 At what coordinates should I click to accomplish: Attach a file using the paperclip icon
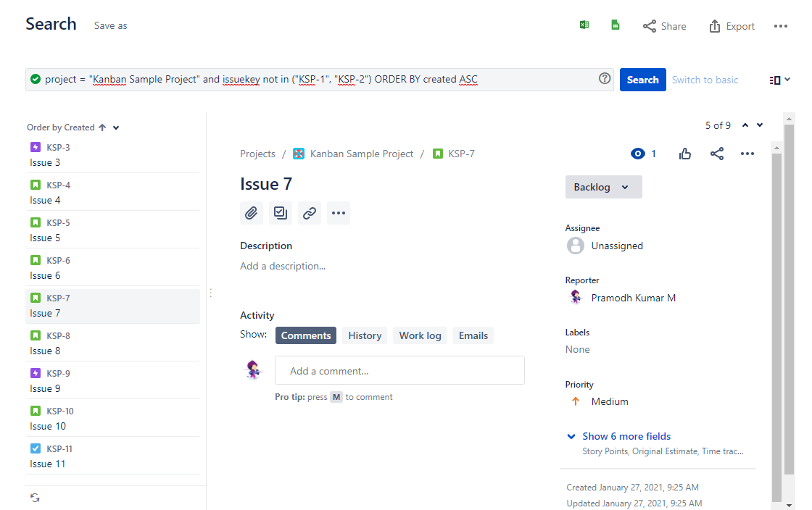252,212
